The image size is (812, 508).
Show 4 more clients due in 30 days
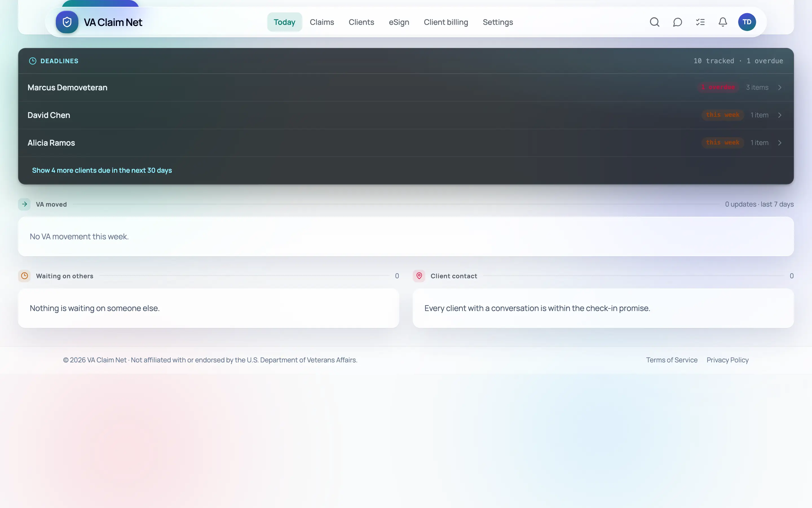pos(102,170)
